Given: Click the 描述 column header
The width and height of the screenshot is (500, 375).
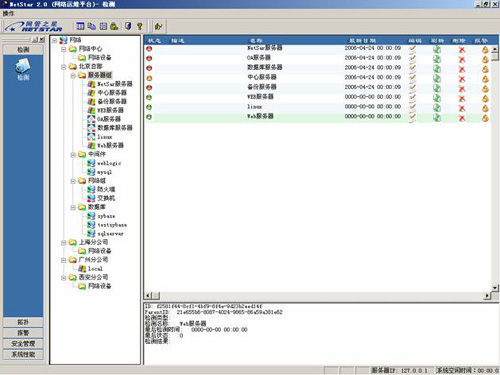Looking at the screenshot, I should point(178,41).
